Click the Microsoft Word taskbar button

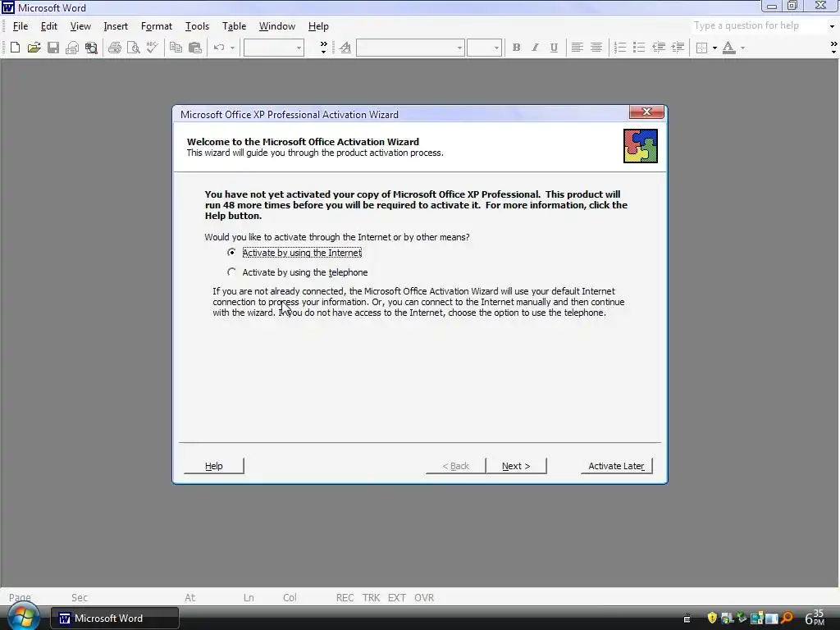[115, 619]
